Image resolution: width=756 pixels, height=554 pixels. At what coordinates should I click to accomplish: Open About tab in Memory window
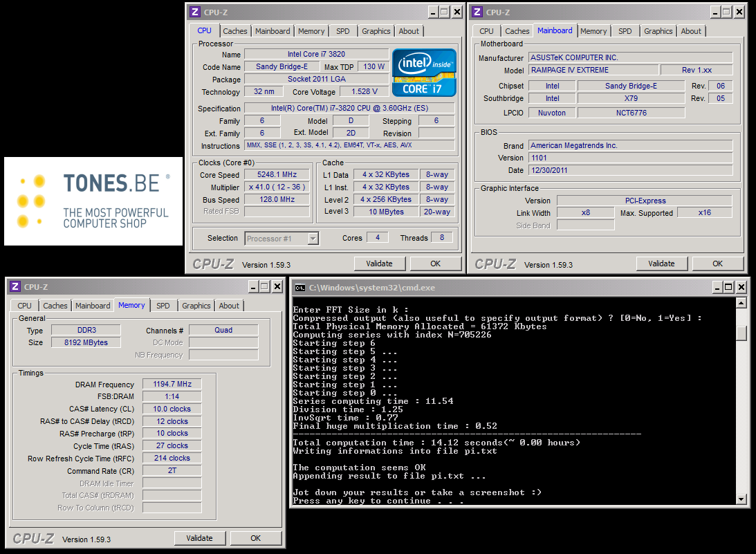pos(229,306)
